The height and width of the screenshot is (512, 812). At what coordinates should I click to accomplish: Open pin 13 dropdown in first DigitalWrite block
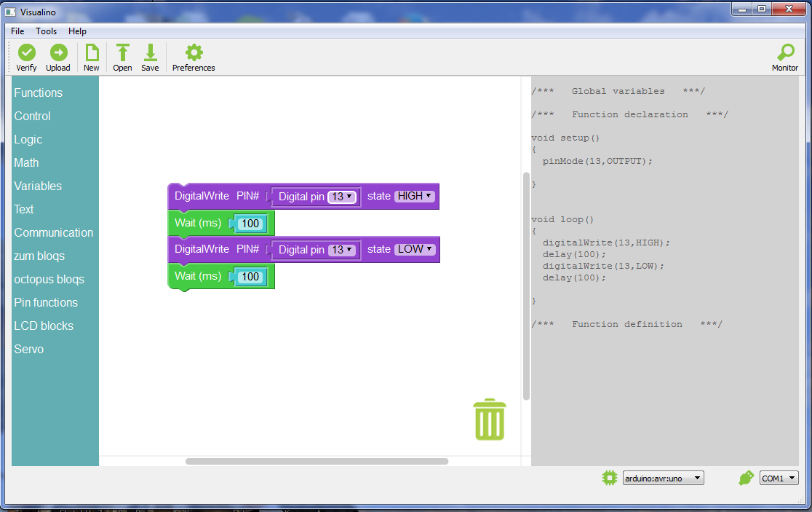(342, 197)
